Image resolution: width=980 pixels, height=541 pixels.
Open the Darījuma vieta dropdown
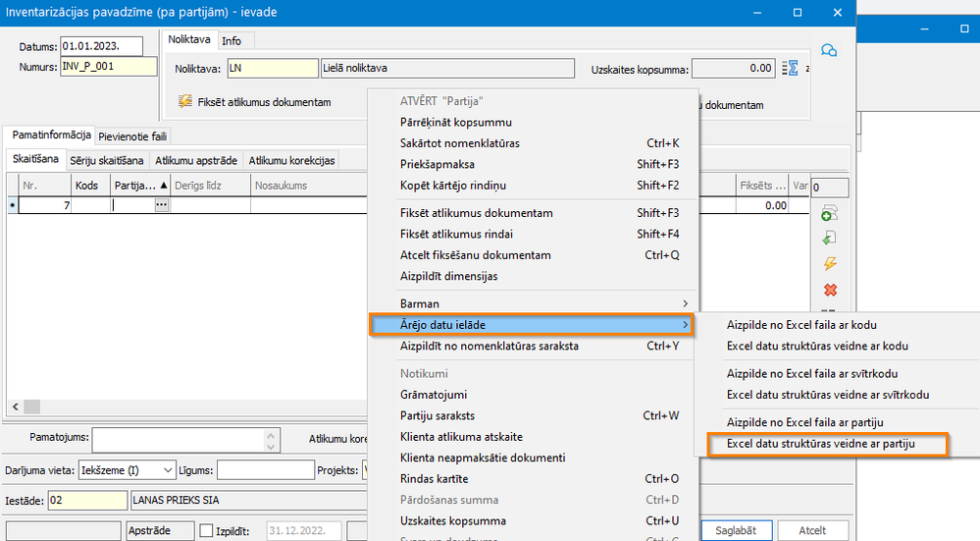[x=168, y=470]
